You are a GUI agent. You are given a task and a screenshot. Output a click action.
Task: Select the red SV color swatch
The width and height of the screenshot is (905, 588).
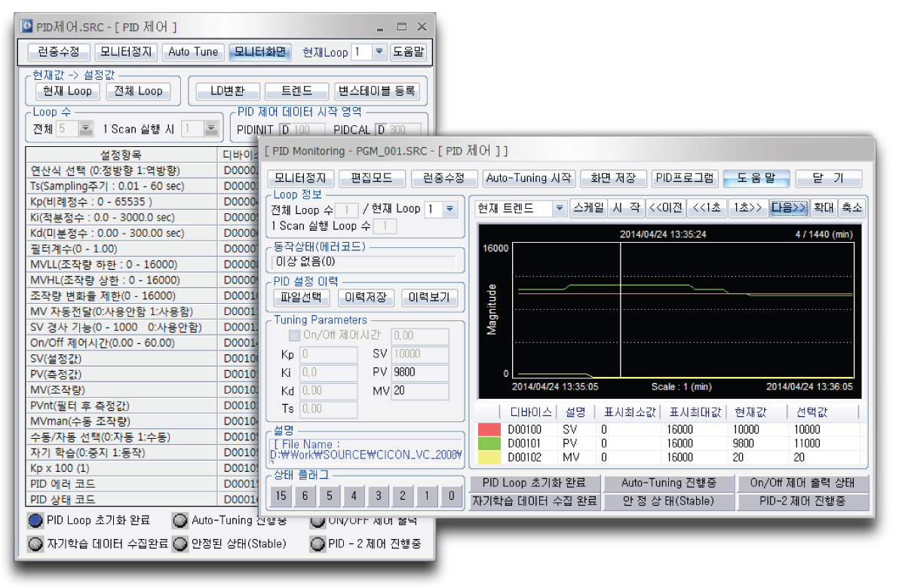tap(489, 429)
